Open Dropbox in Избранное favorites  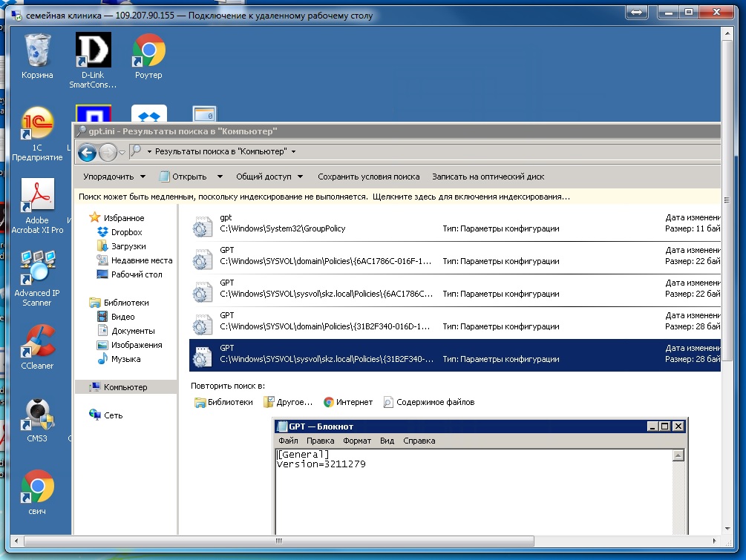coord(120,232)
